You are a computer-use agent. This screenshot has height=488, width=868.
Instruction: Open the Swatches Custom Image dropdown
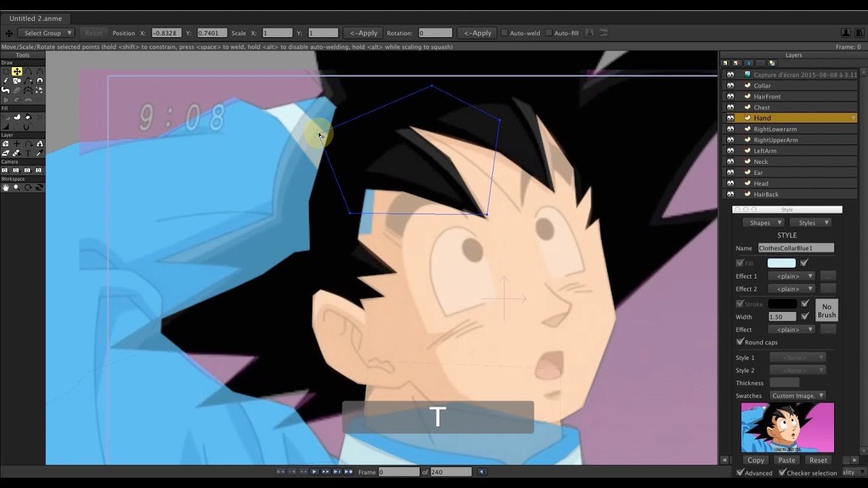[797, 395]
